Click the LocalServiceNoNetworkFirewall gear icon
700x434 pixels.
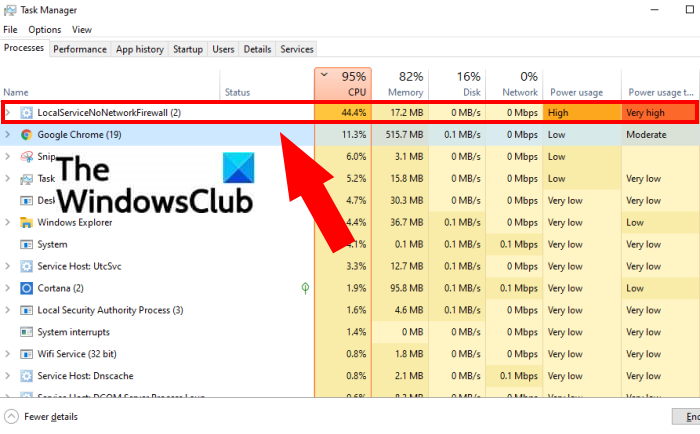point(26,113)
